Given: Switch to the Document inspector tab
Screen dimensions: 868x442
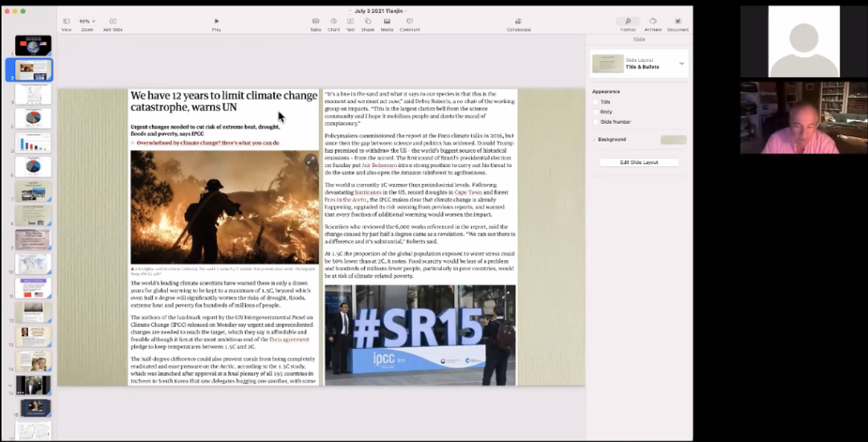Looking at the screenshot, I should click(678, 22).
